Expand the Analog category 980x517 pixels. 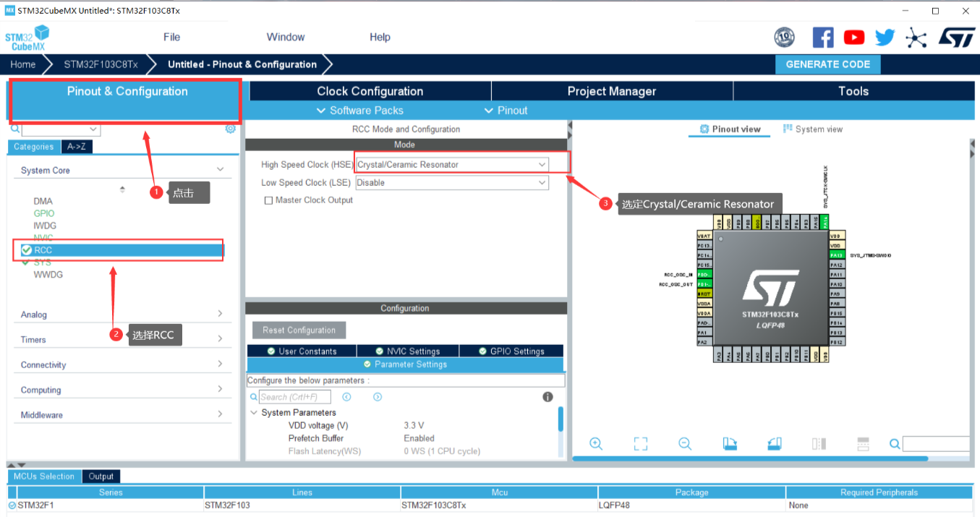[x=220, y=314]
